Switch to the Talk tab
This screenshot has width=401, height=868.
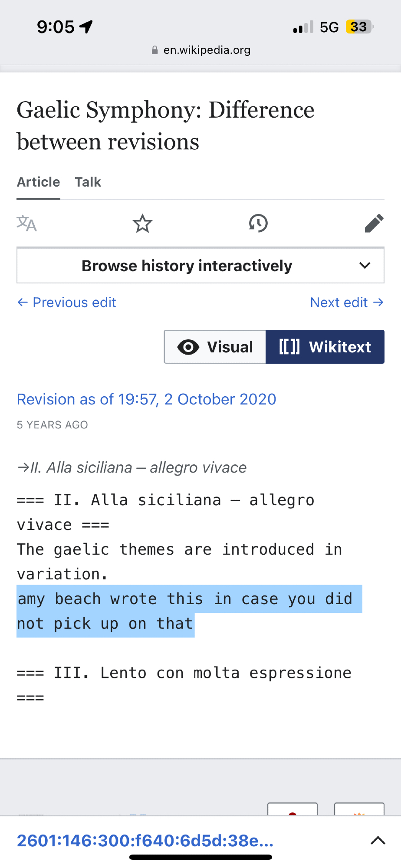(88, 182)
